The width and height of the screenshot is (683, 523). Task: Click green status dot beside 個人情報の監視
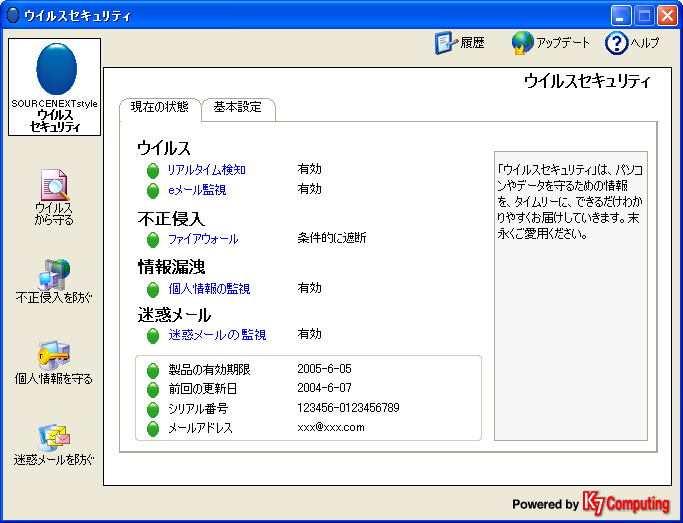pyautogui.click(x=153, y=290)
